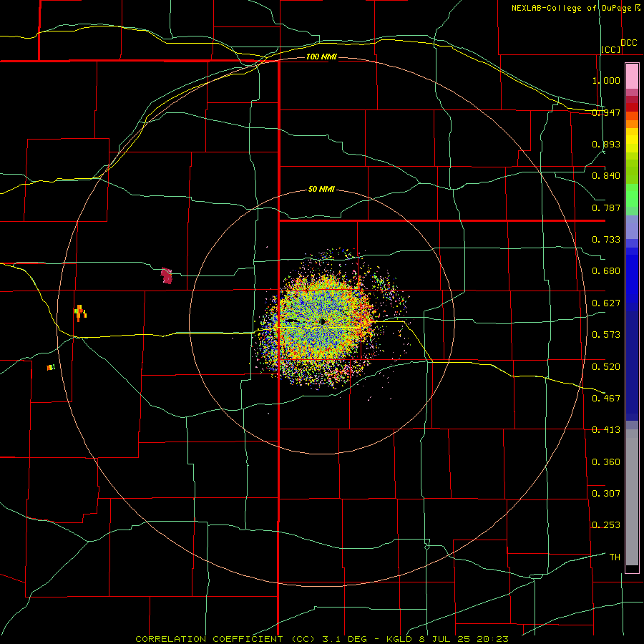Click the 0.253 scale value
The height and width of the screenshot is (644, 644).
[606, 525]
